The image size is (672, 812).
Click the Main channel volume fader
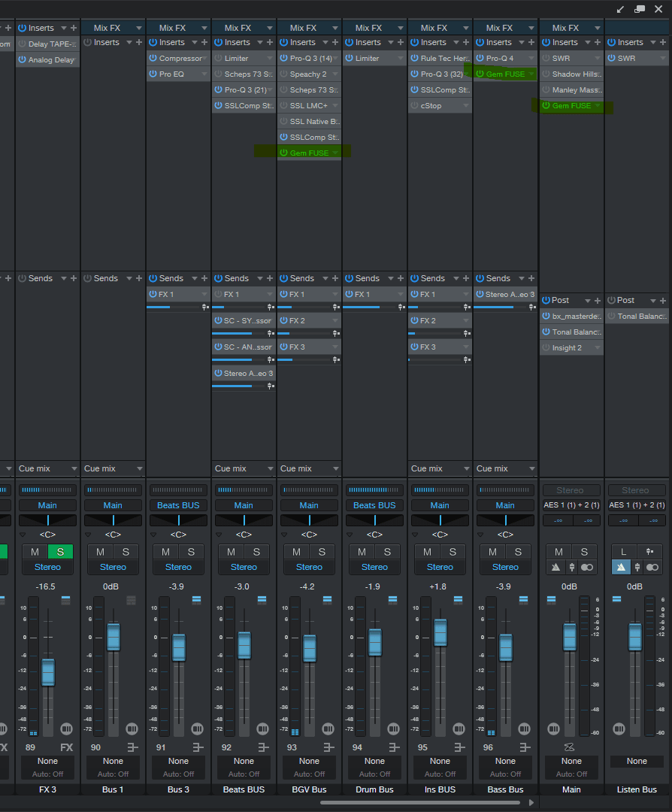(x=570, y=638)
